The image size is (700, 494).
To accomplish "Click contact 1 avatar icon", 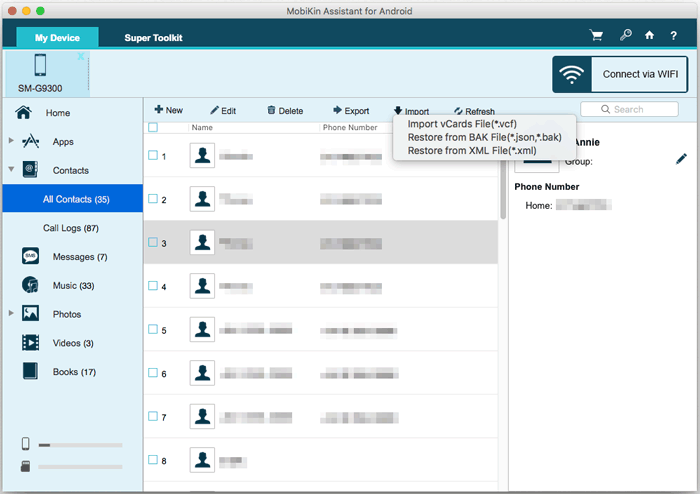I will click(x=202, y=155).
